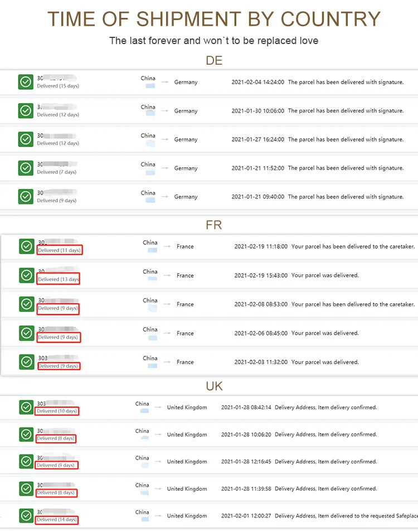Open the UK section heading
Viewport: 418px width, 532px height.
(214, 386)
